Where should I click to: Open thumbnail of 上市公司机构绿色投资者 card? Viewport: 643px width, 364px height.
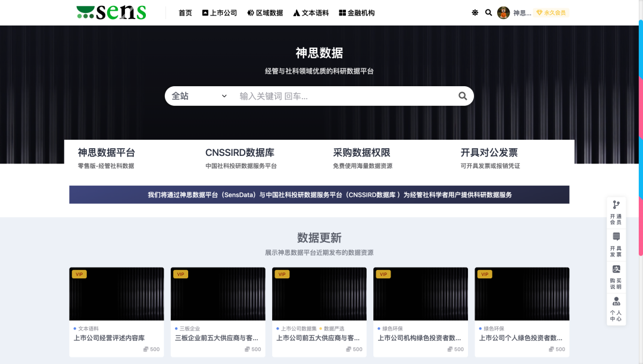[420, 294]
